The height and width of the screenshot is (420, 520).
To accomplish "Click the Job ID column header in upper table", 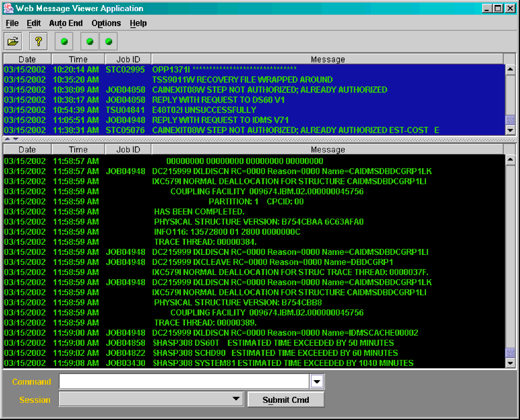I will (x=128, y=60).
